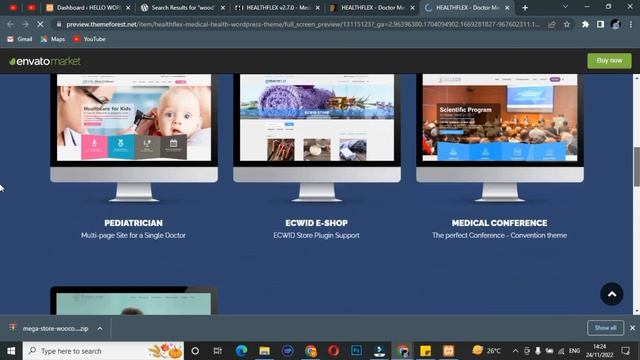
Task: Open Sticky Notes from the taskbar
Action: (x=425, y=351)
